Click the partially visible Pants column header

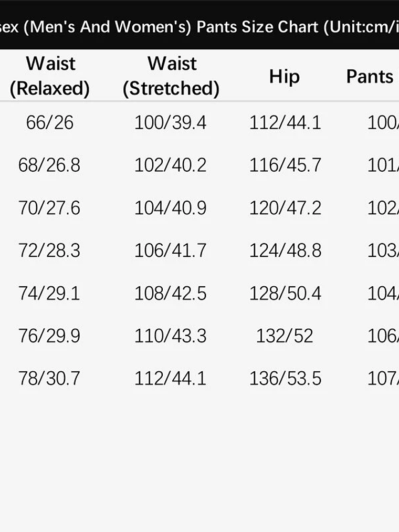point(371,76)
